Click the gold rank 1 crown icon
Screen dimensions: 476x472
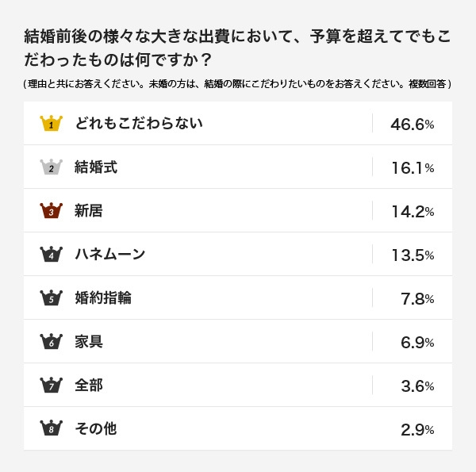(x=51, y=124)
